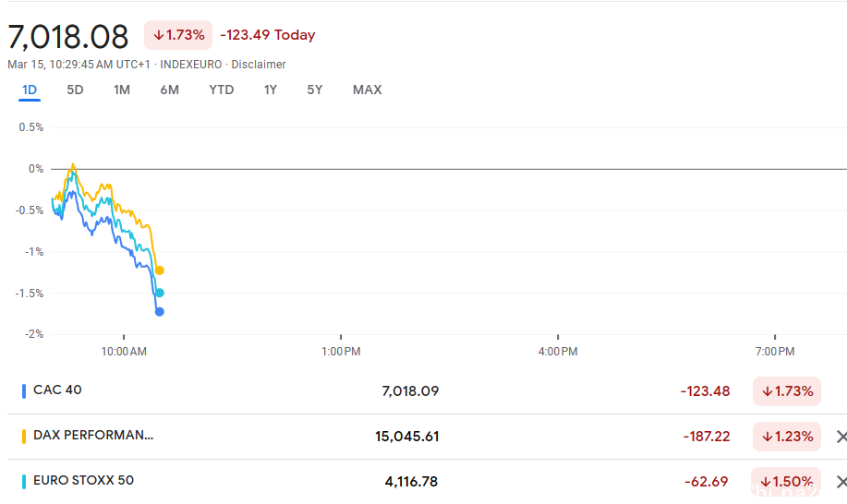Screen dimensions: 847x504
Task: Click the yellow DAX endpoint dot on chart
Action: click(x=160, y=270)
